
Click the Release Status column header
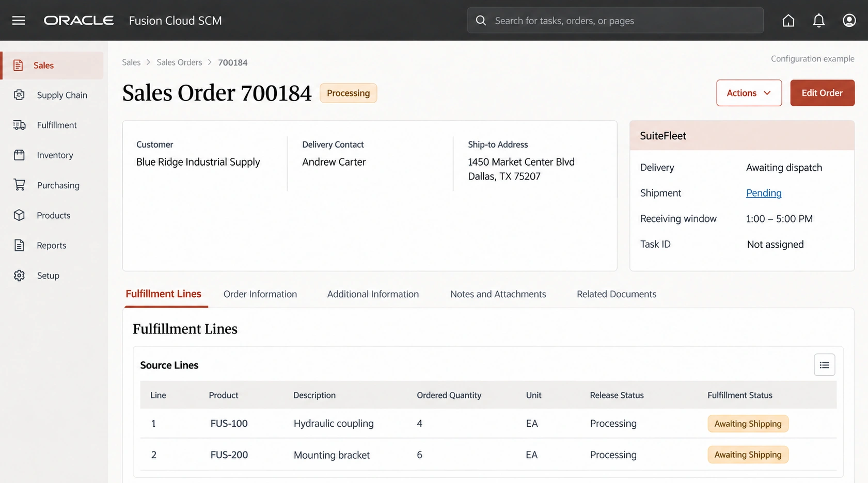[x=617, y=395]
